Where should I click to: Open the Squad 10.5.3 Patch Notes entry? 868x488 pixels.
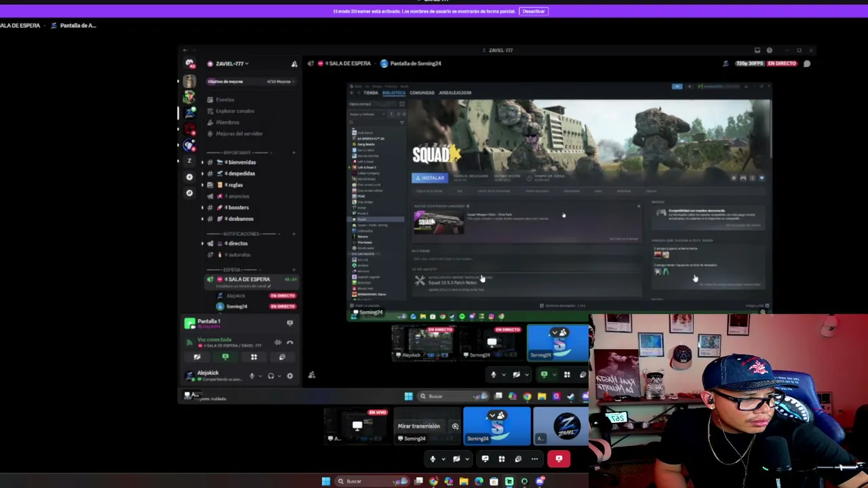tap(453, 283)
